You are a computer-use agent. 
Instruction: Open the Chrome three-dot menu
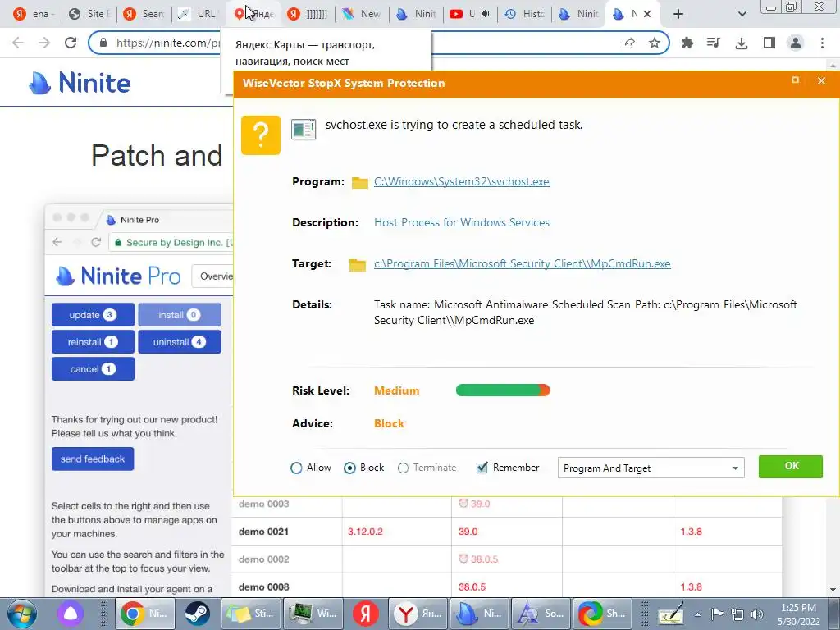[x=822, y=43]
